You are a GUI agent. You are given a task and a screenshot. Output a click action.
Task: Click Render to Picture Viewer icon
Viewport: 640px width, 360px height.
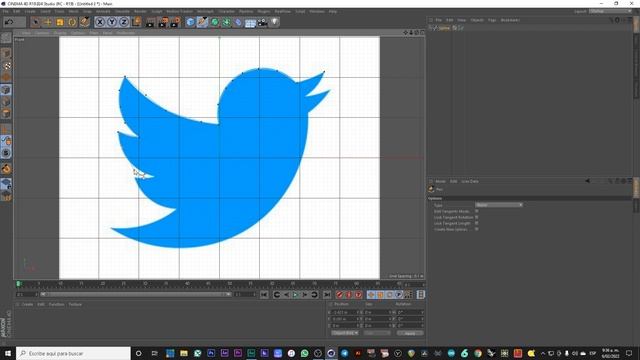163,22
